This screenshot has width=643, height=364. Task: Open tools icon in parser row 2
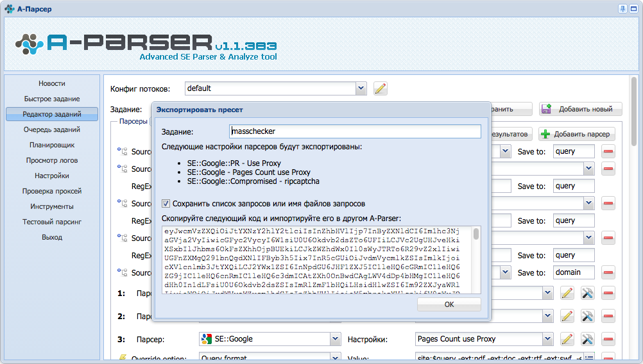tap(588, 316)
